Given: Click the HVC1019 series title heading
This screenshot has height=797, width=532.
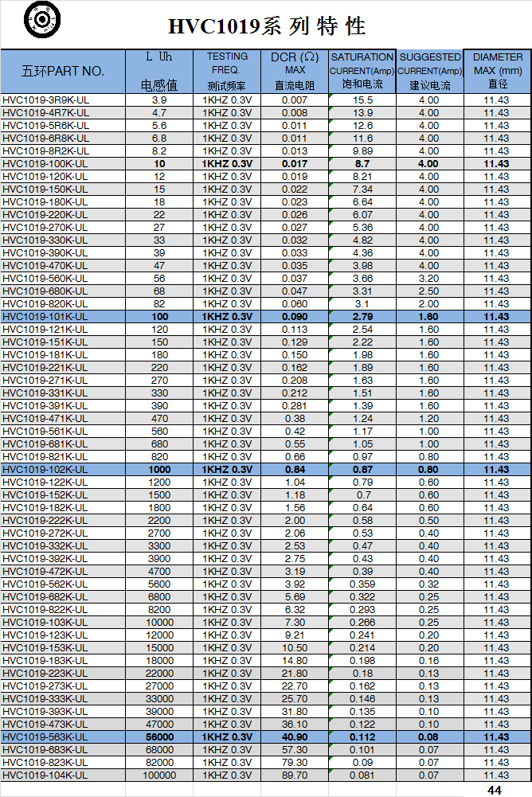Looking at the screenshot, I should 267,26.
